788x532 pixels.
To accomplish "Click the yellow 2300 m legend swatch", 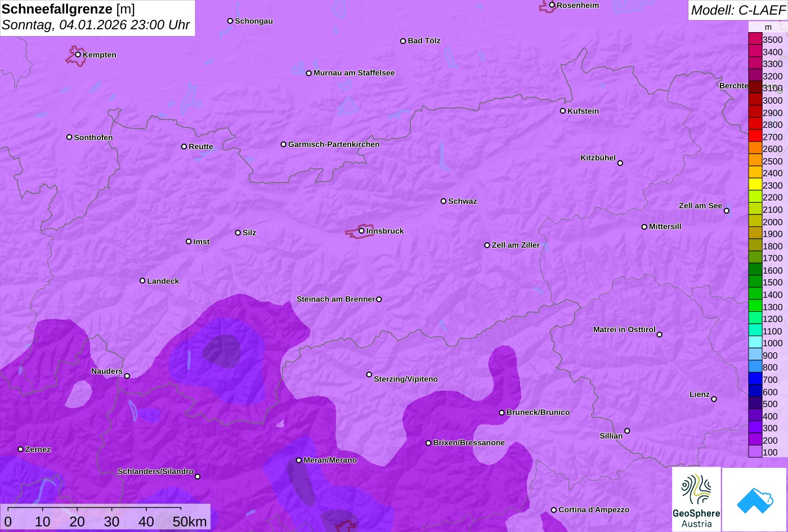I will click(755, 185).
